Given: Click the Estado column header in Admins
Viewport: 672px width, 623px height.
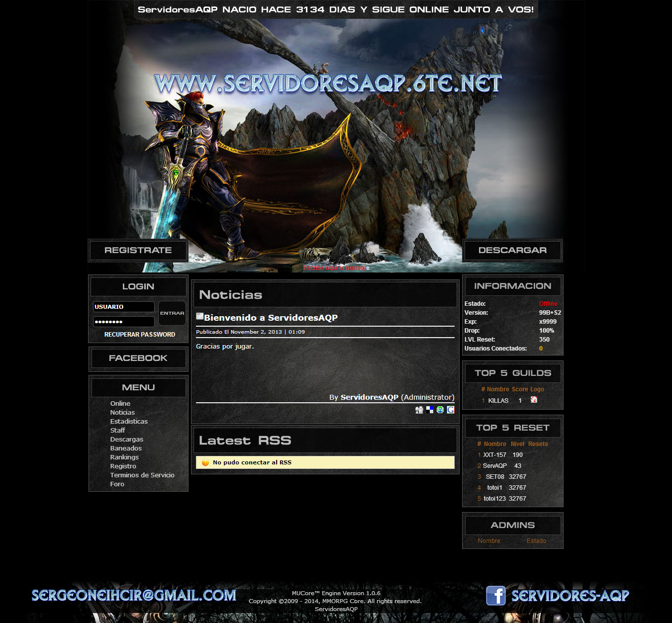Looking at the screenshot, I should tap(536, 541).
